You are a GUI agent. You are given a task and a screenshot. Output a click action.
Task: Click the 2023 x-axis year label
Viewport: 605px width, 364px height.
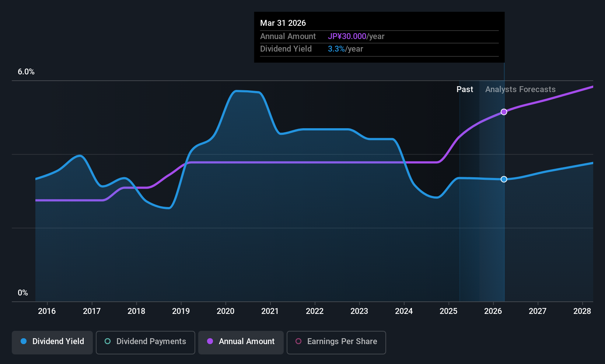359,311
